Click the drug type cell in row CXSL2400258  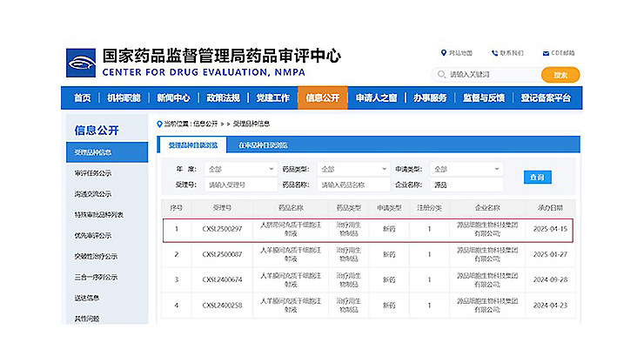point(349,306)
